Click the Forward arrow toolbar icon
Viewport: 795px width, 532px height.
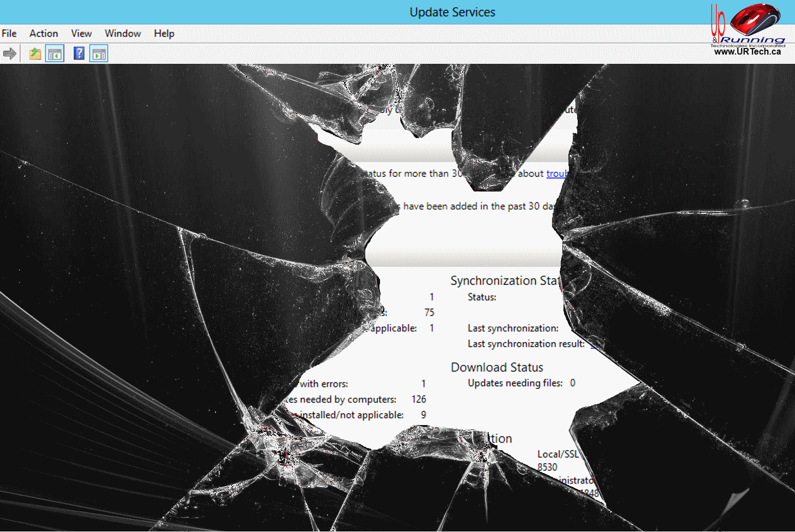(10, 53)
